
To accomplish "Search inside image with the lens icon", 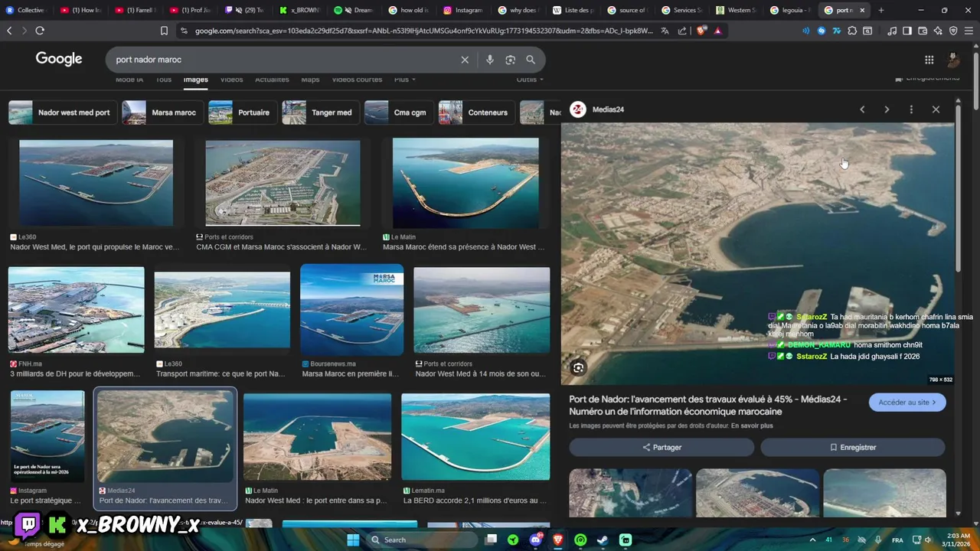I will tap(578, 367).
